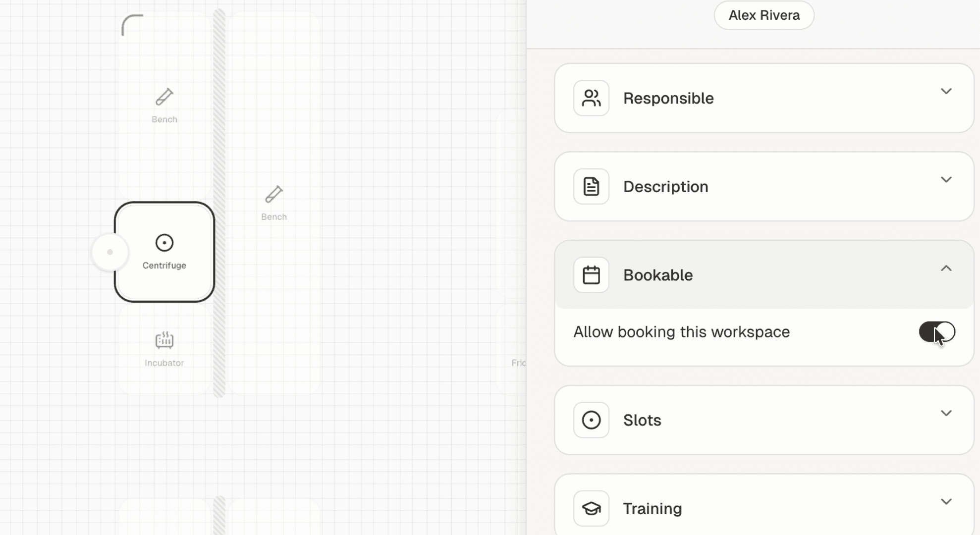Screen dimensions: 980x535
Task: Click the Incubator icon in the layout
Action: click(x=164, y=340)
